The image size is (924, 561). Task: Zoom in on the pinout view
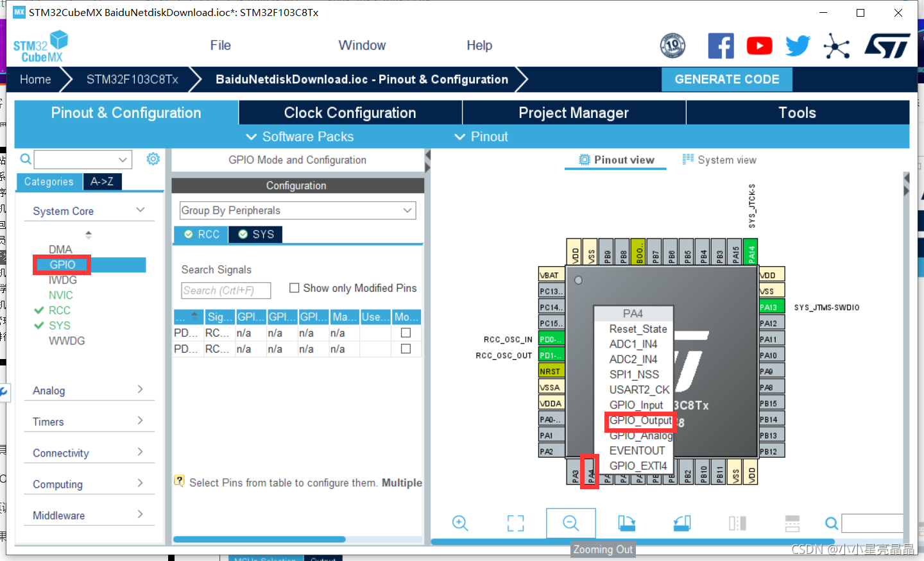460,523
